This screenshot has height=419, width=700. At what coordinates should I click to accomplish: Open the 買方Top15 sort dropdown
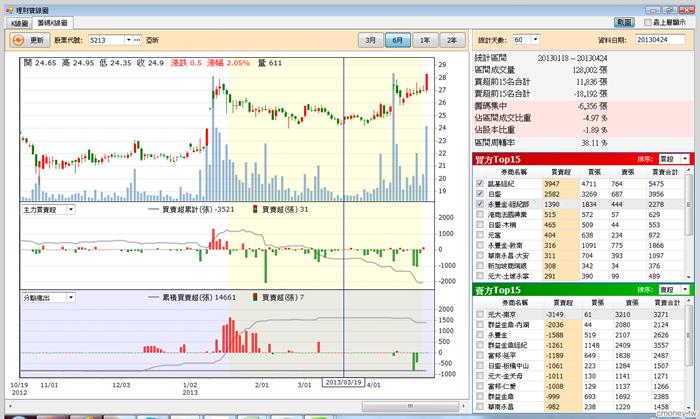point(684,159)
